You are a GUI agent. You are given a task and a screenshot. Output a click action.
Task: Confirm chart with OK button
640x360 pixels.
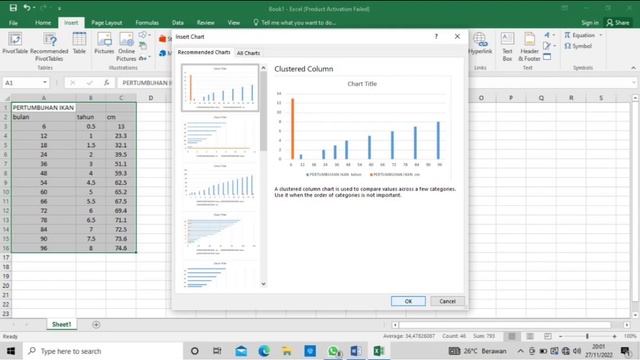[x=408, y=301]
